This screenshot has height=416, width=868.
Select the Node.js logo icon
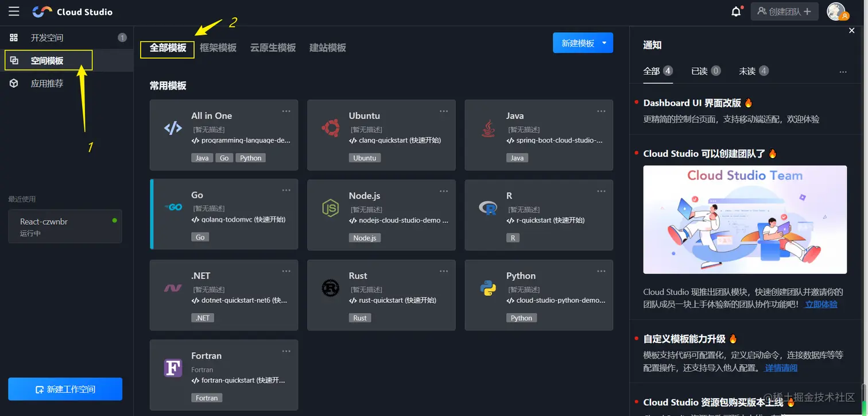point(330,208)
